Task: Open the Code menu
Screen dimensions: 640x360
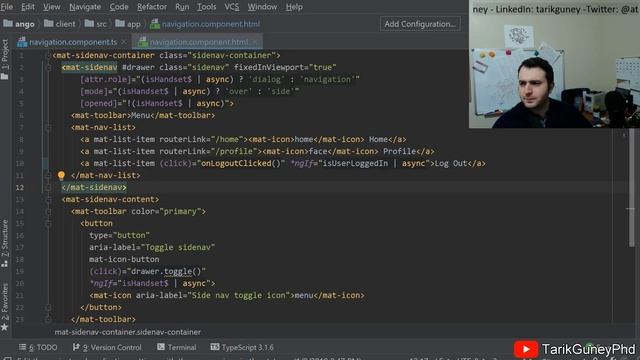Action: pyautogui.click(x=119, y=7)
